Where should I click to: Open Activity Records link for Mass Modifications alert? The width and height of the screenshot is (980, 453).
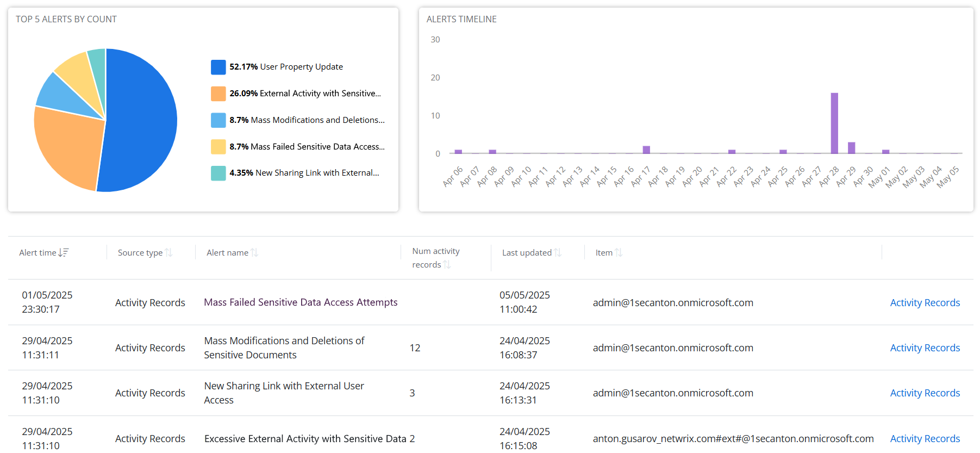coord(925,348)
